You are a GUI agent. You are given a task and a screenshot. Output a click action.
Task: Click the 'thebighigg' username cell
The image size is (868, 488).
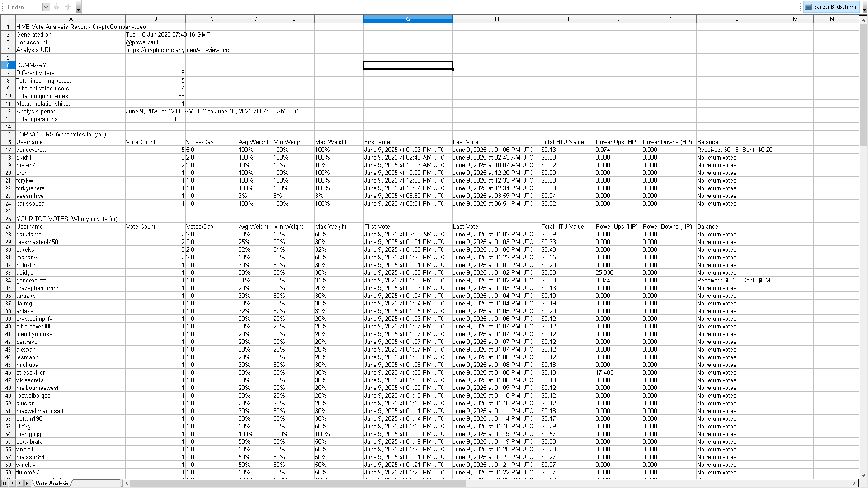tap(71, 434)
